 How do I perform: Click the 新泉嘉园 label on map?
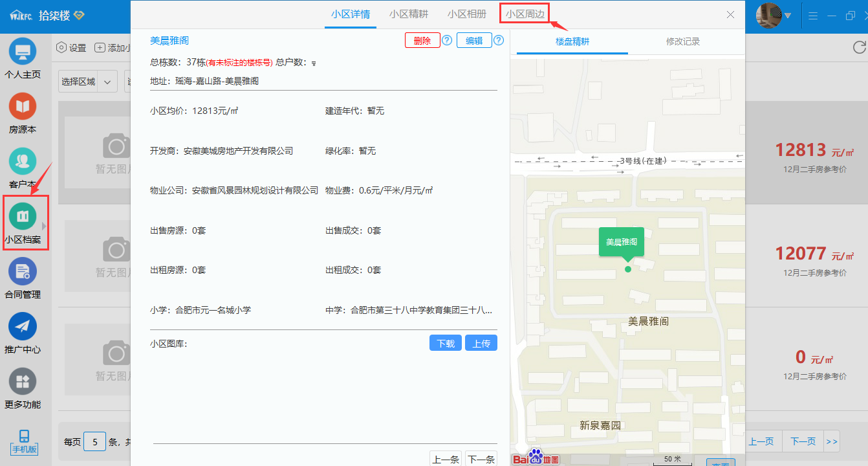pos(600,425)
